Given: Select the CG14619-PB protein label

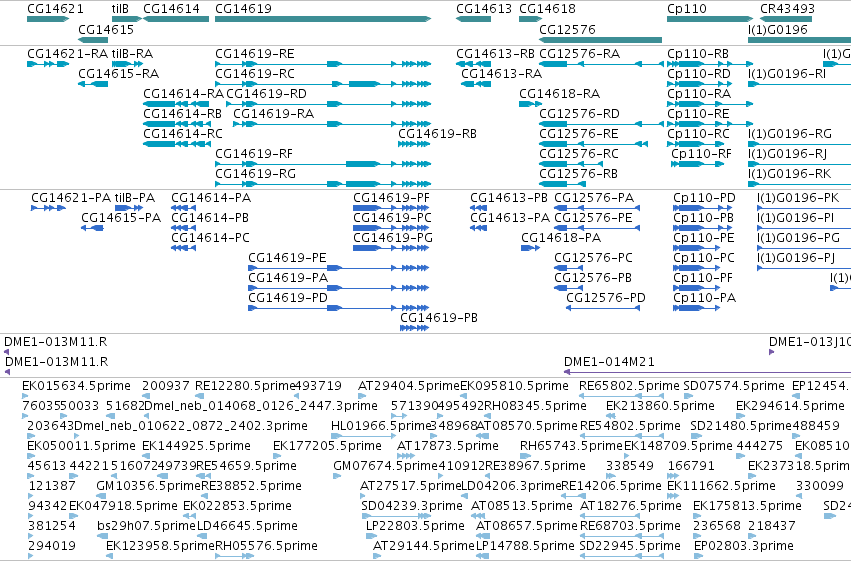Looking at the screenshot, I should [x=439, y=318].
